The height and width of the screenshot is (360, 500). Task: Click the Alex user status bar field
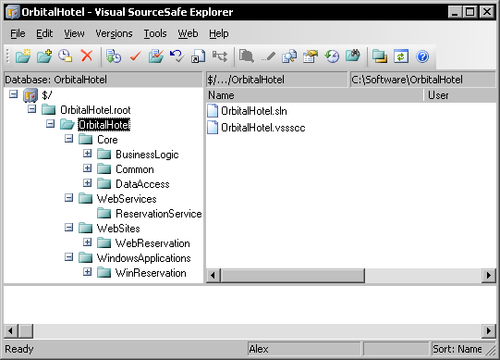(304, 349)
